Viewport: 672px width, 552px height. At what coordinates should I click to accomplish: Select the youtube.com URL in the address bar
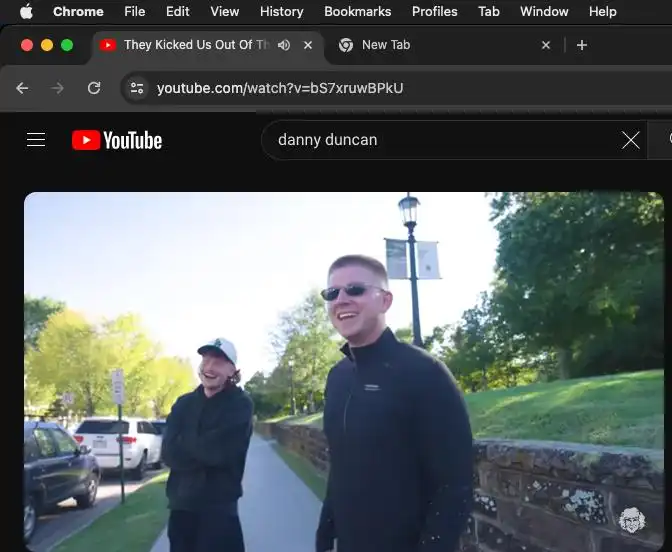280,88
